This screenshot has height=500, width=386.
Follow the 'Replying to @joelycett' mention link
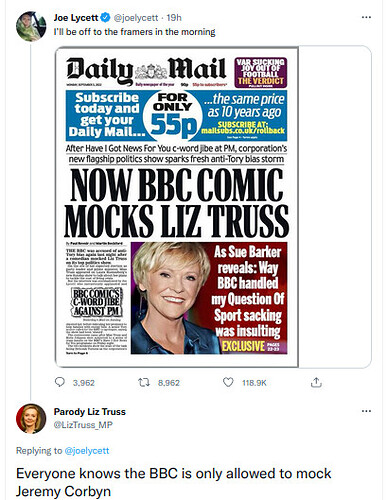pyautogui.click(x=86, y=451)
